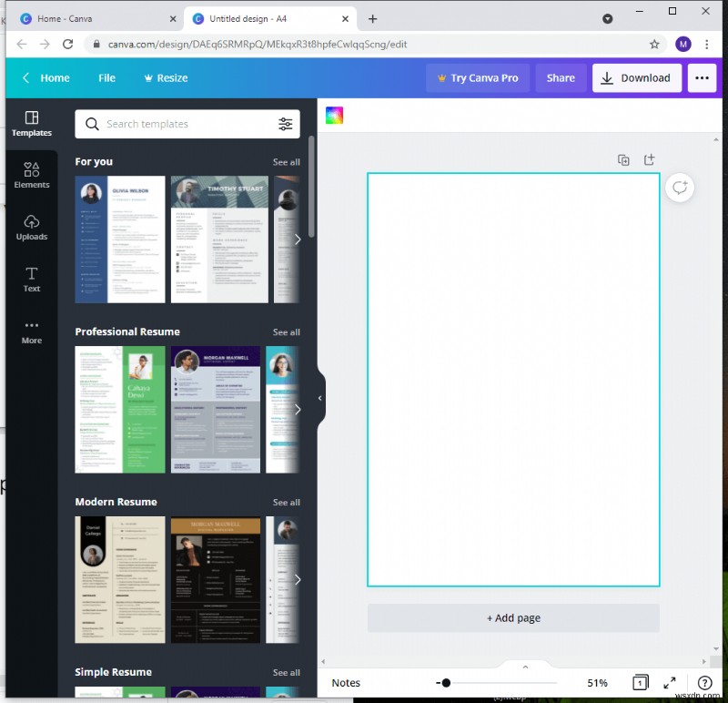
Task: See all Modern Resume templates
Action: pyautogui.click(x=286, y=503)
